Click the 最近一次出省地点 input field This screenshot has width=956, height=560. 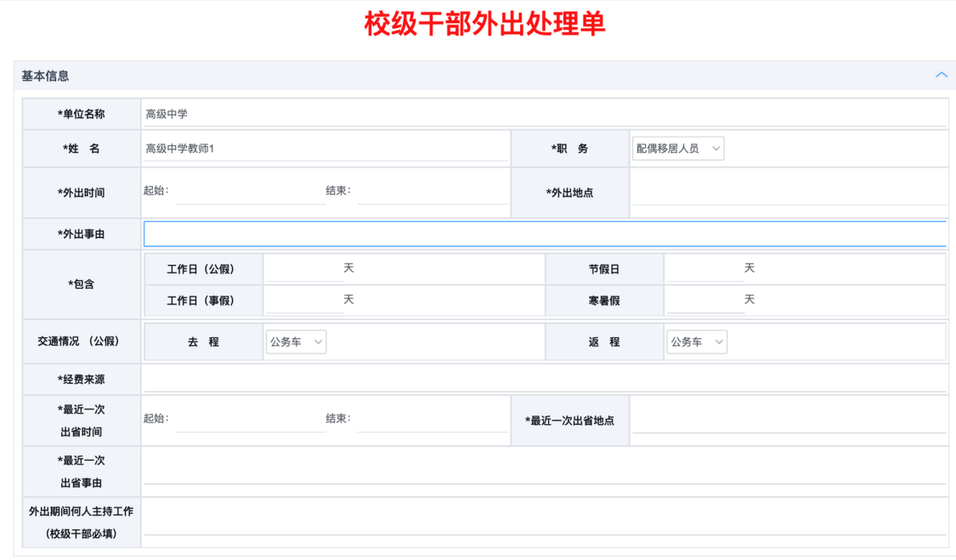pos(788,420)
